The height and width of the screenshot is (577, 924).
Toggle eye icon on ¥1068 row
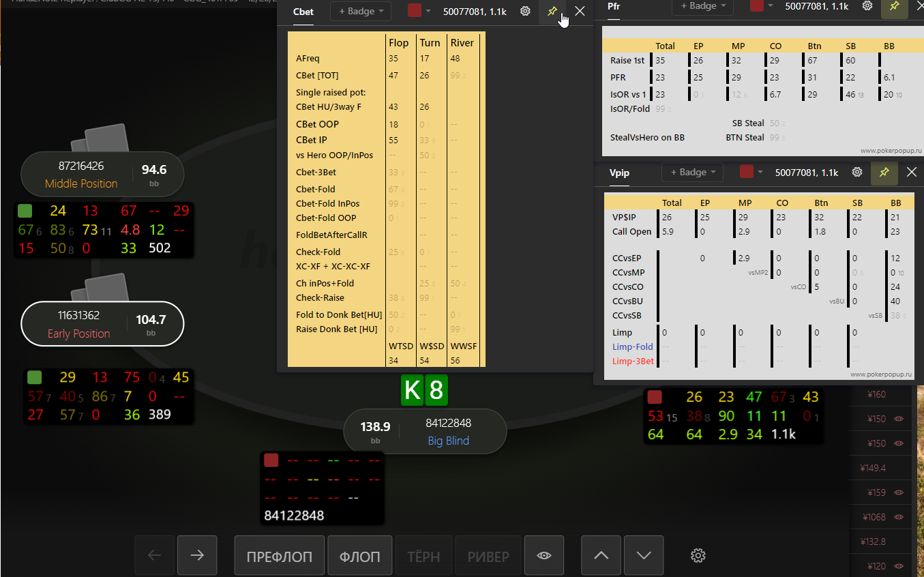(898, 517)
